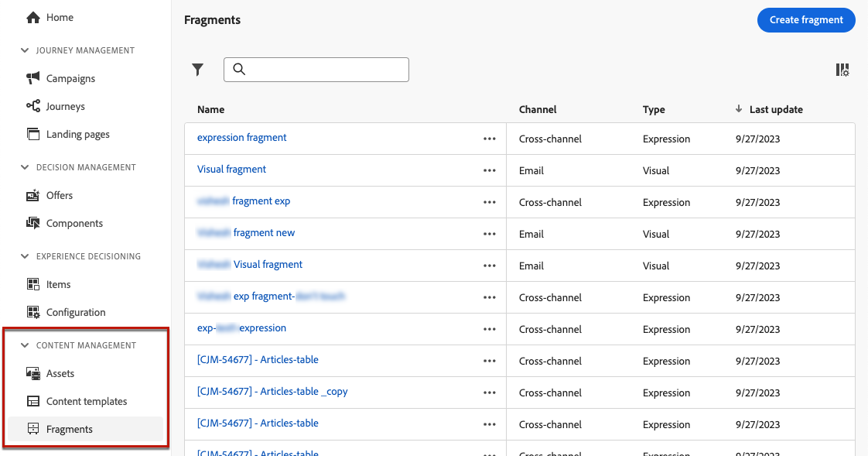Click the fragments search field

tap(325, 70)
